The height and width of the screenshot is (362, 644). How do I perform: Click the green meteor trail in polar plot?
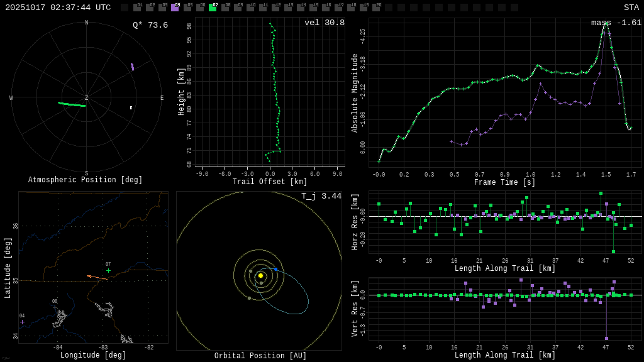72,104
